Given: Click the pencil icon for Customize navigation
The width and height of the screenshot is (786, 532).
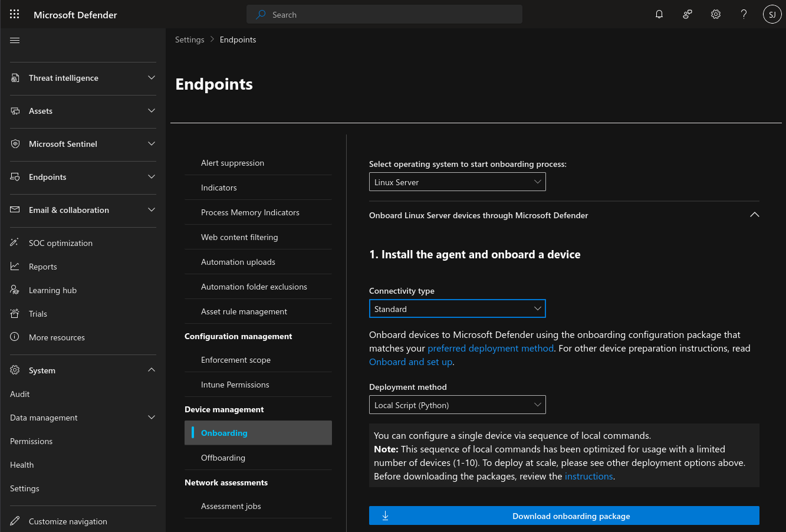Looking at the screenshot, I should 15,521.
